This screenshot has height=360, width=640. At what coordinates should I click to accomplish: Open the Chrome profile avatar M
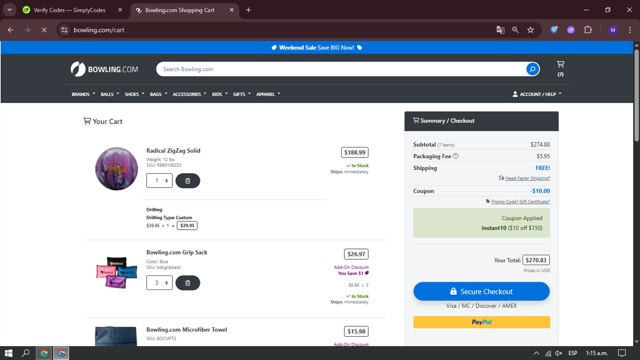613,30
